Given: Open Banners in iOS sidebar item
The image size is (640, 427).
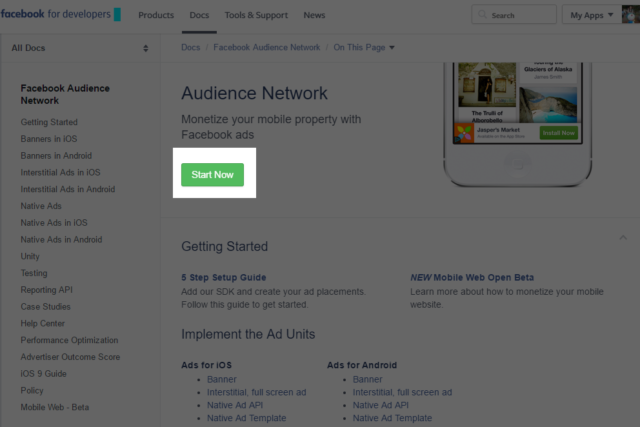Looking at the screenshot, I should pos(49,139).
